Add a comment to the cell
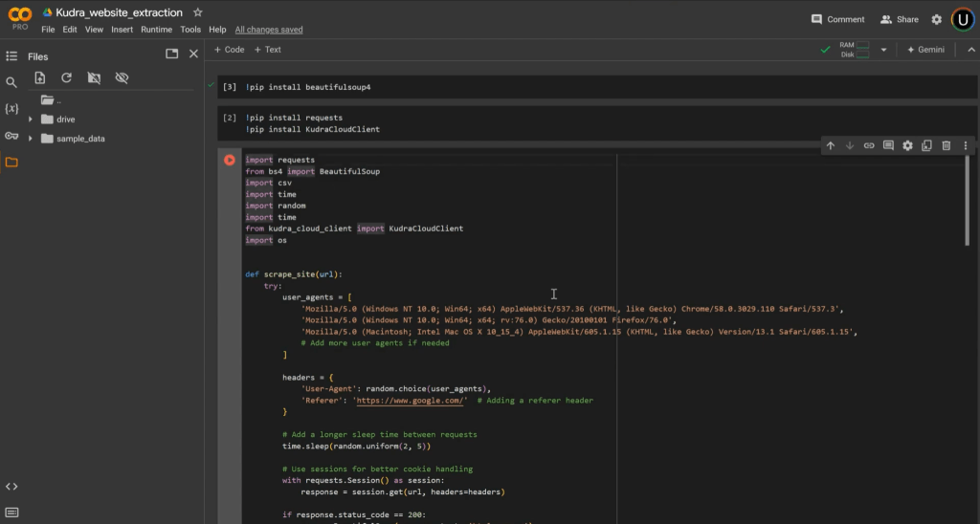The image size is (980, 524). 888,145
